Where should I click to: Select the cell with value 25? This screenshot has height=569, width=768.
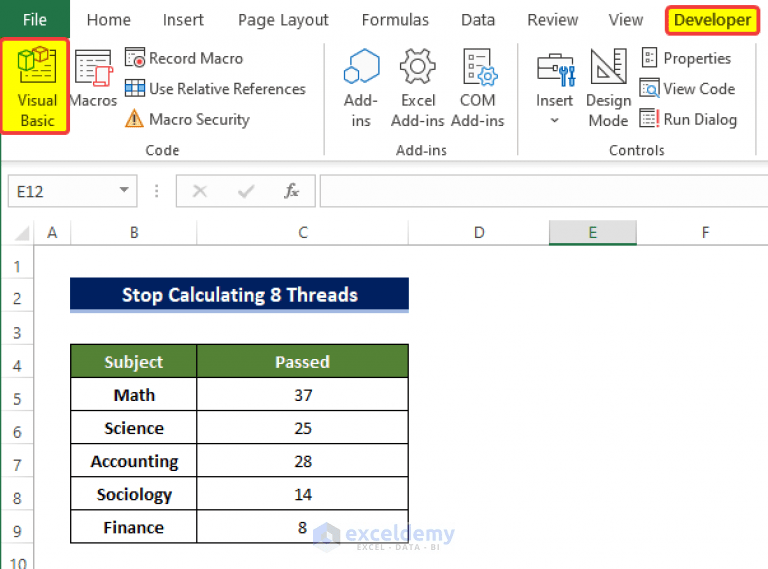pyautogui.click(x=302, y=428)
